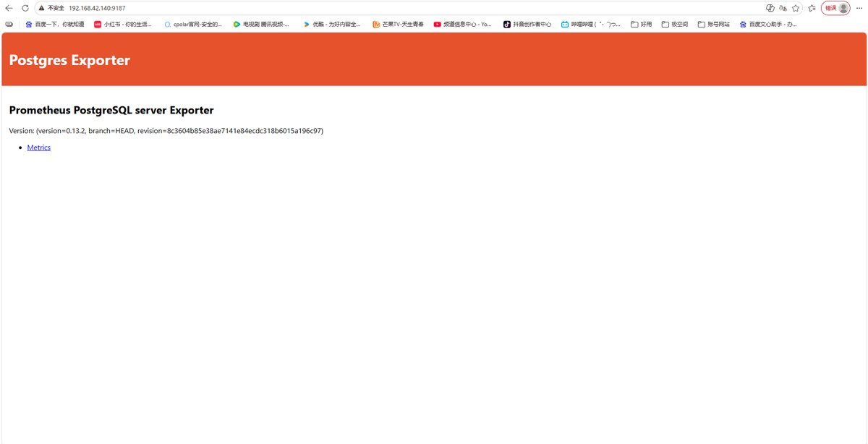Open the 抖音创作者中心 bookmark
Viewport: 868px width, 444px height.
527,24
